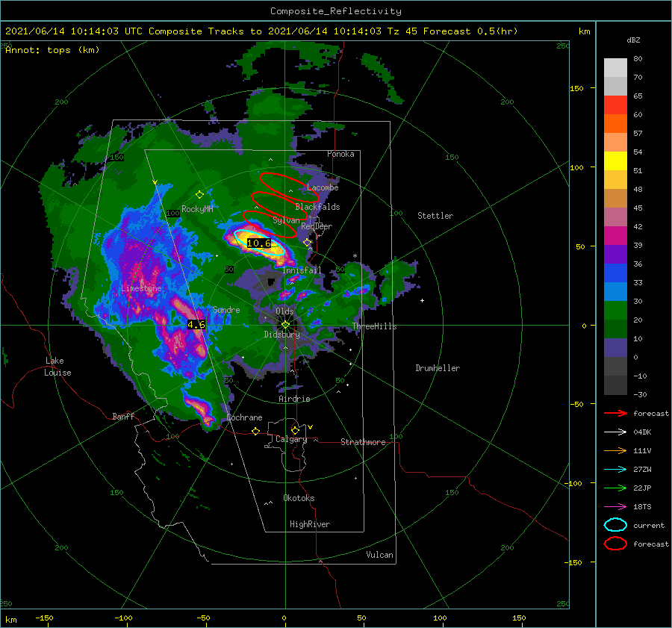Click the Cochrane town label
Viewport: 672px width, 628px height.
pyautogui.click(x=244, y=417)
